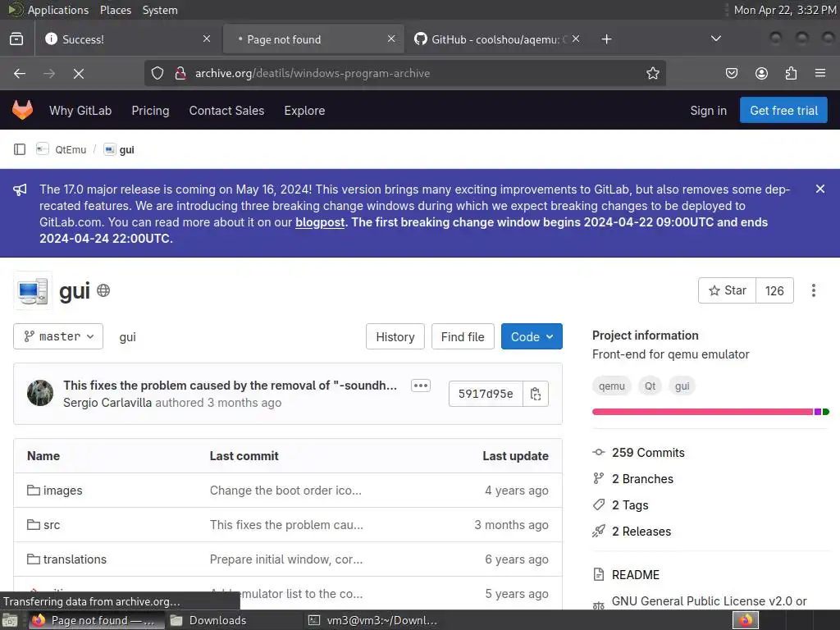Click the Qt topic tag

(650, 386)
